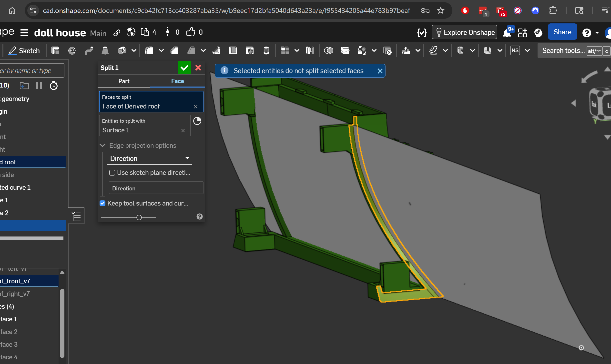The image size is (611, 364).
Task: Select the Extrude tool
Action: click(55, 51)
